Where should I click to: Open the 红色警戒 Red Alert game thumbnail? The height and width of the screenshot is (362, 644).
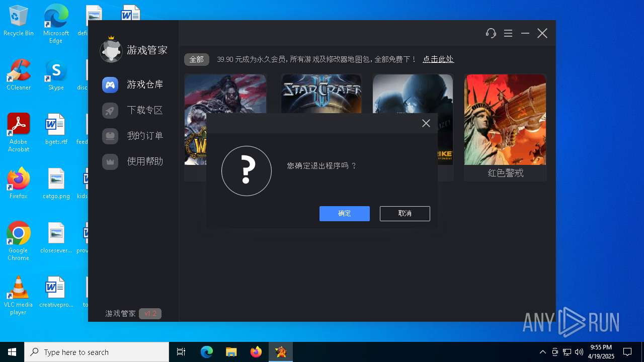(x=505, y=120)
